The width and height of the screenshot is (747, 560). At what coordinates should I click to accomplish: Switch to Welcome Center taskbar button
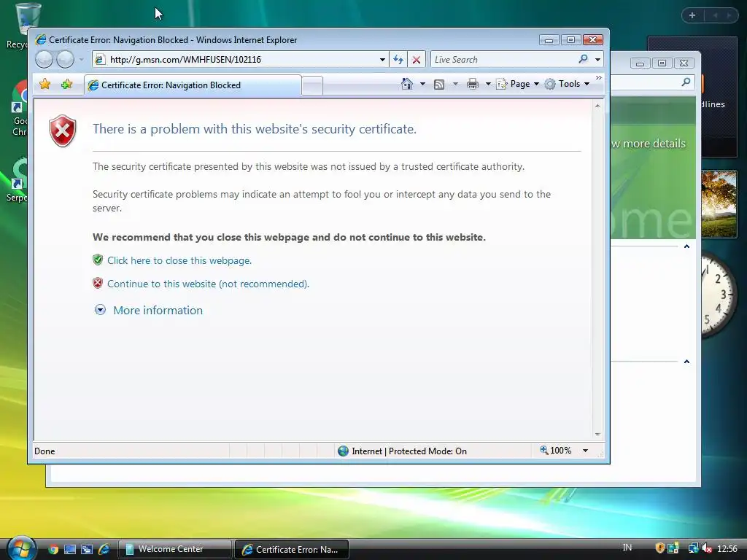pos(175,549)
